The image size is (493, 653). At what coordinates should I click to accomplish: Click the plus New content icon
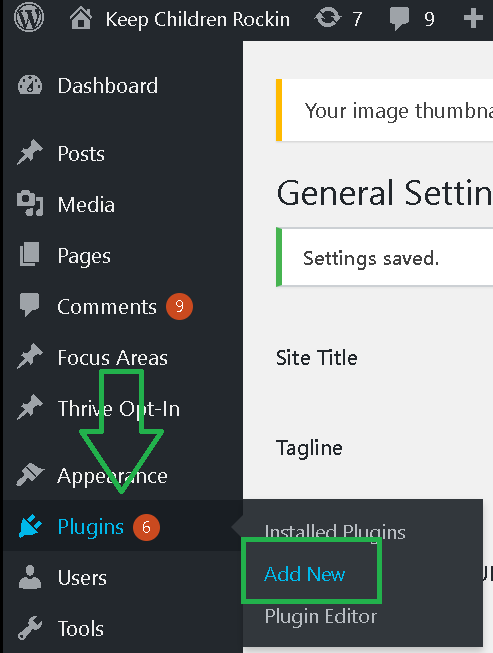coord(473,19)
